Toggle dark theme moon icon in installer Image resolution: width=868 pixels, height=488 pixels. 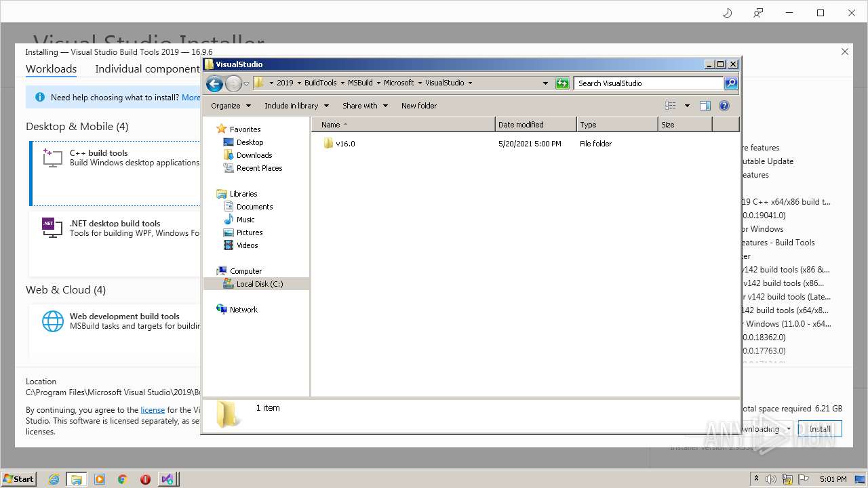728,13
